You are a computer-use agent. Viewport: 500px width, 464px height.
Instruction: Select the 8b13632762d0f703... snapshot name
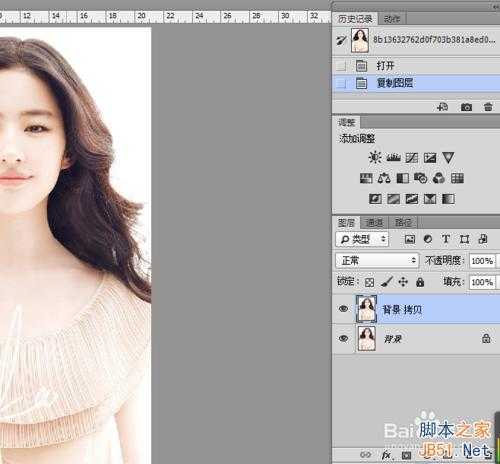[x=434, y=40]
